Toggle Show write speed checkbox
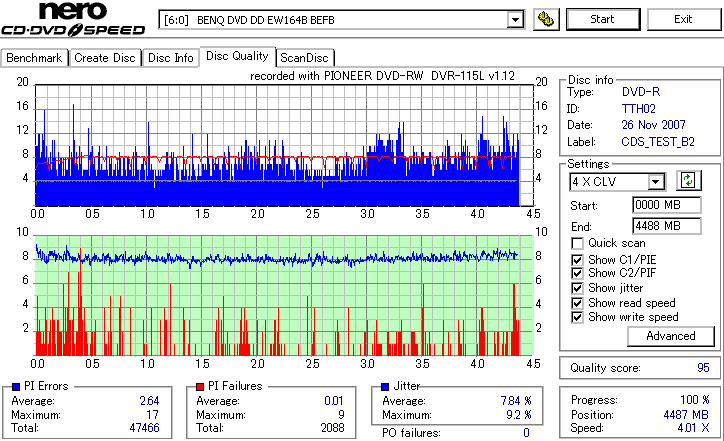724x441 pixels. (x=577, y=317)
